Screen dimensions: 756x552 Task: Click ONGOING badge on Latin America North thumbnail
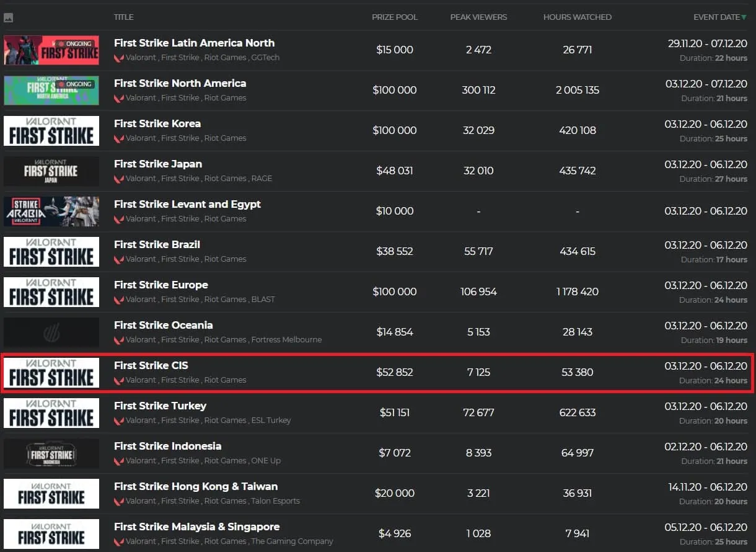[75, 44]
